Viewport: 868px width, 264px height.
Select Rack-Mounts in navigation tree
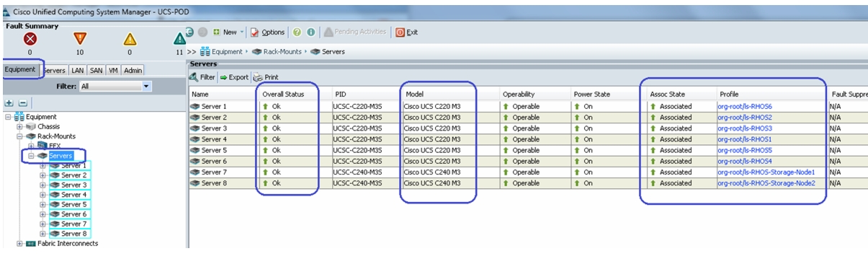50,136
